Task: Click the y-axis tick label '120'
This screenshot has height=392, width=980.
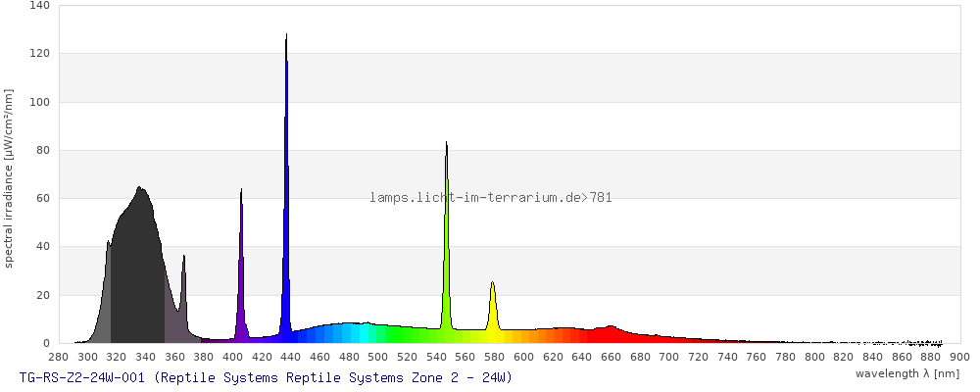Action: point(39,54)
